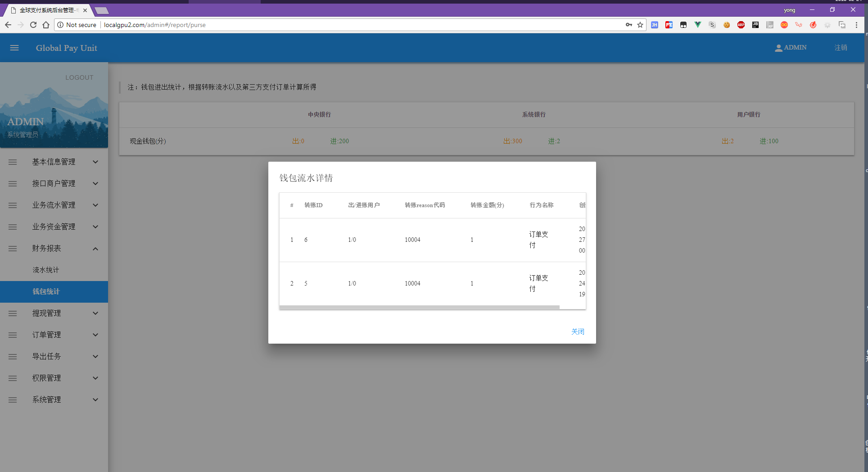Expand the 订单管理 chevron
Viewport: 868px width, 472px height.
point(95,335)
